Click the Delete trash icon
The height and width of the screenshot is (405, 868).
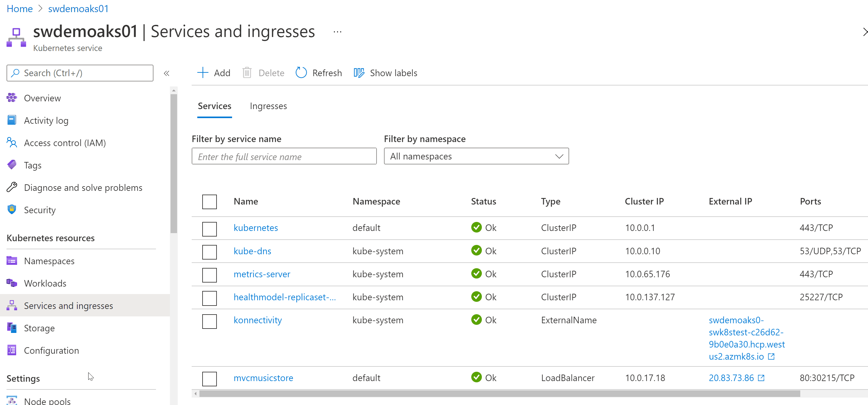247,72
